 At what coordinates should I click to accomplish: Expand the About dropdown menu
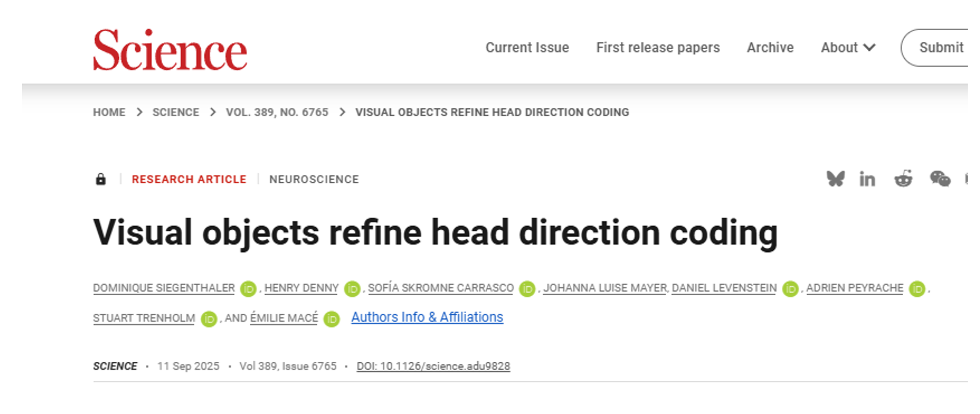848,48
